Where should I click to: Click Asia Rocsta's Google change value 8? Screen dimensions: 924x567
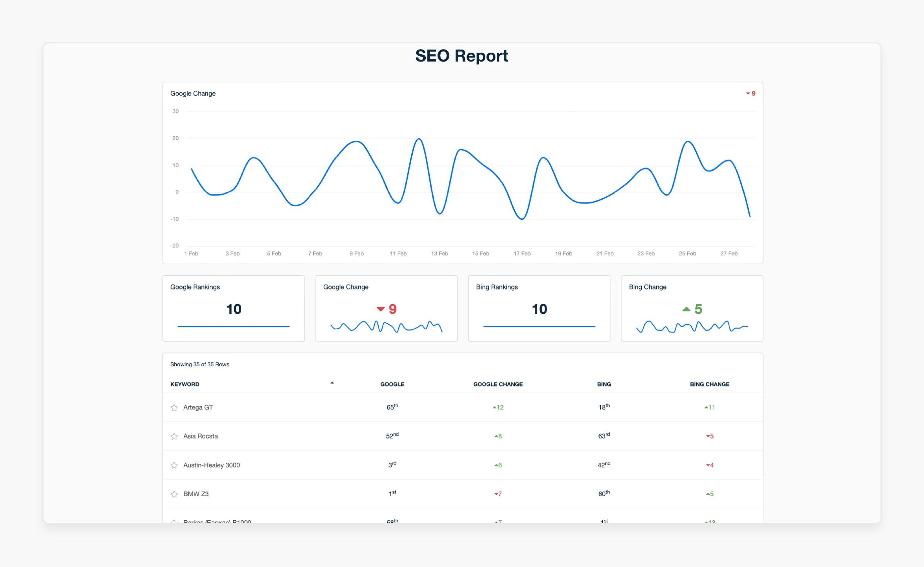498,436
